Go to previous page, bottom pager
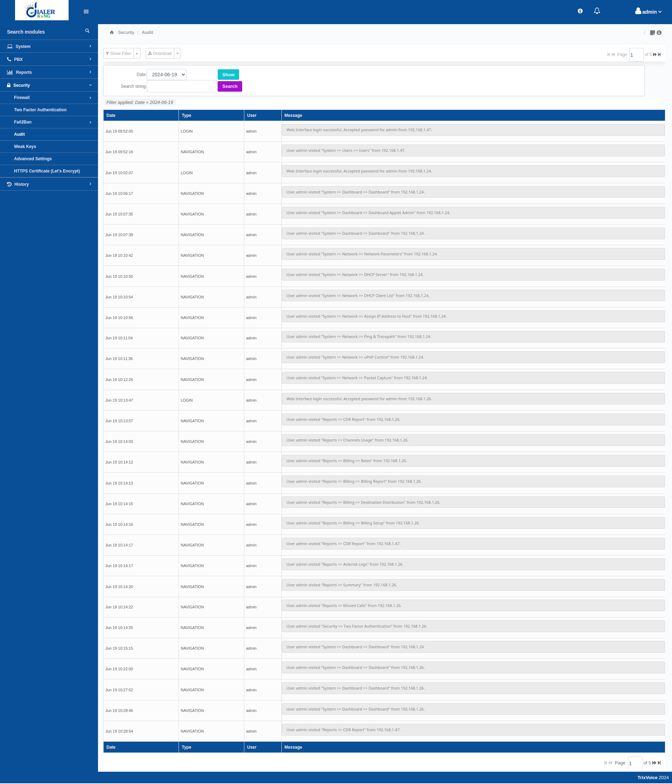 tap(610, 763)
